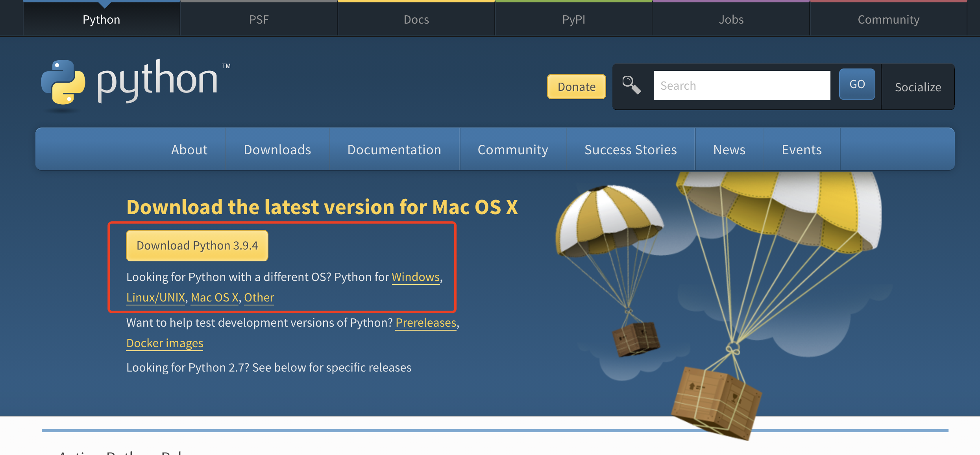Screen dimensions: 980x455
Task: Expand the About navigation menu
Action: 189,150
